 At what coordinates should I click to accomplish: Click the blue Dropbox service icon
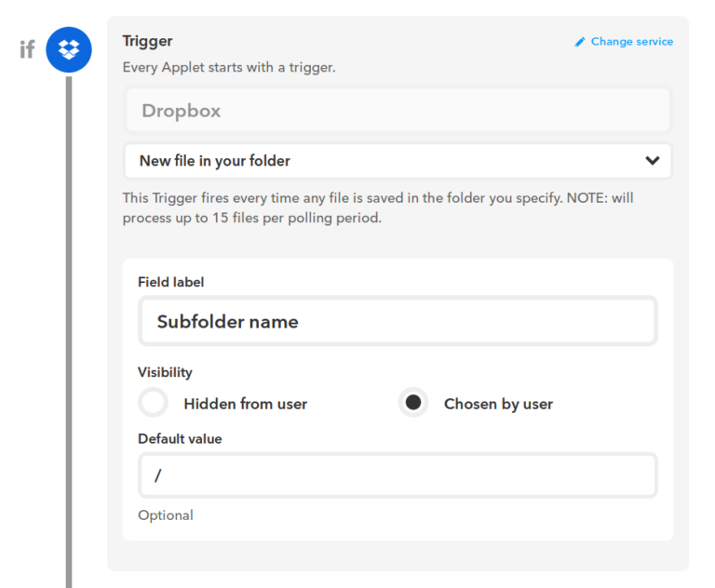coord(69,49)
